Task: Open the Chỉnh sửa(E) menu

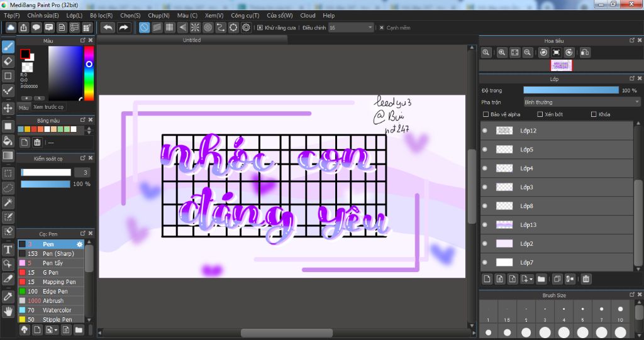Action: (43, 15)
